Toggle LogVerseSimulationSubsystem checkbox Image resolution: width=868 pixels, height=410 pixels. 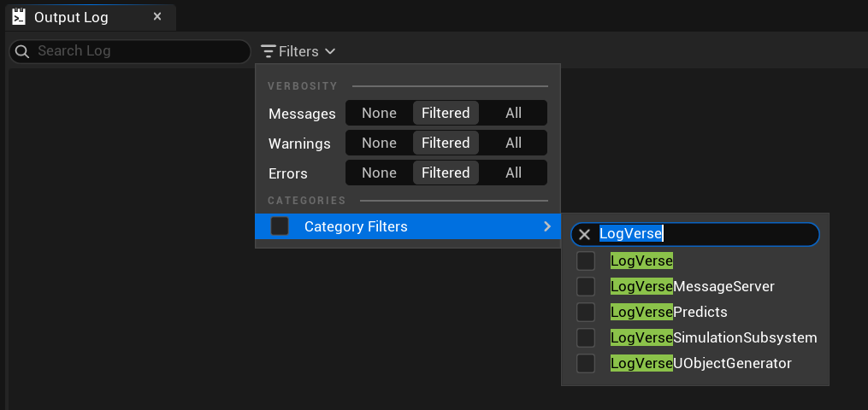586,337
